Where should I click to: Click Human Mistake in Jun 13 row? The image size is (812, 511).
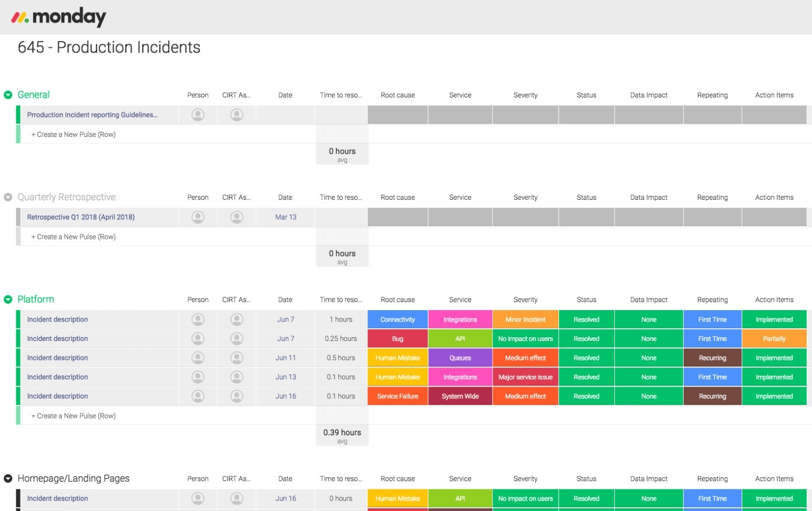click(398, 377)
